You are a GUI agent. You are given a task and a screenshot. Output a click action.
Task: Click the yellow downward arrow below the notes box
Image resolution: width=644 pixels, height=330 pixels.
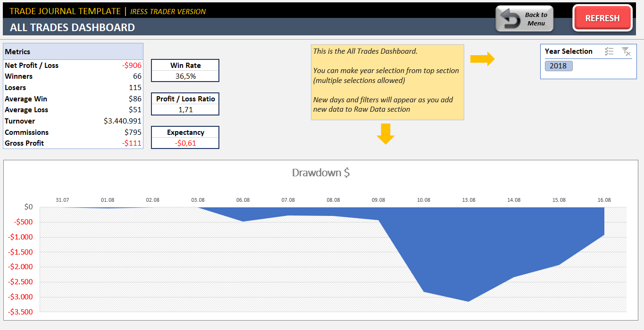pos(385,135)
